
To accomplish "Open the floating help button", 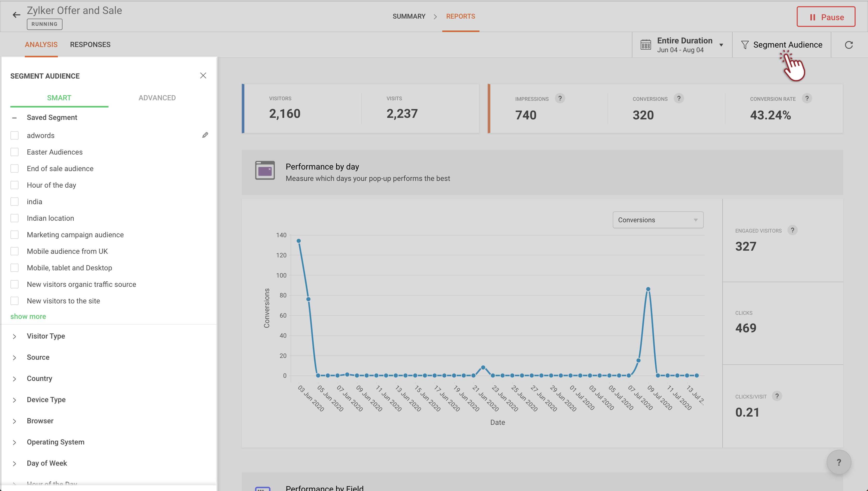I will [838, 462].
